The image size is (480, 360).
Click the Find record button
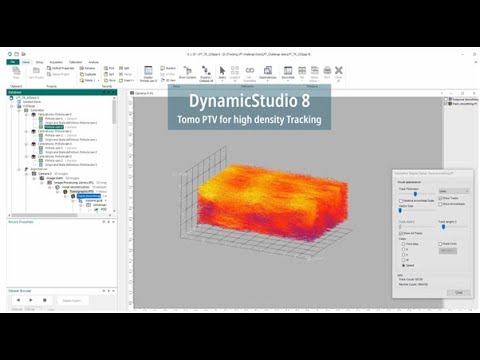pos(109,68)
